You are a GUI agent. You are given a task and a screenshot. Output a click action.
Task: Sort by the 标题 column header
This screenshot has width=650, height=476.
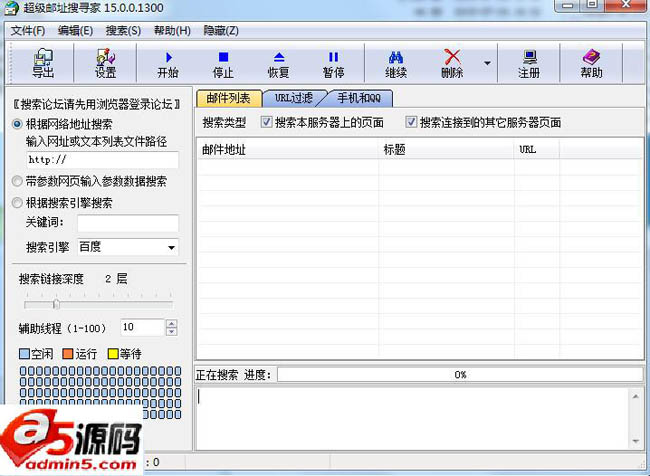pos(446,150)
